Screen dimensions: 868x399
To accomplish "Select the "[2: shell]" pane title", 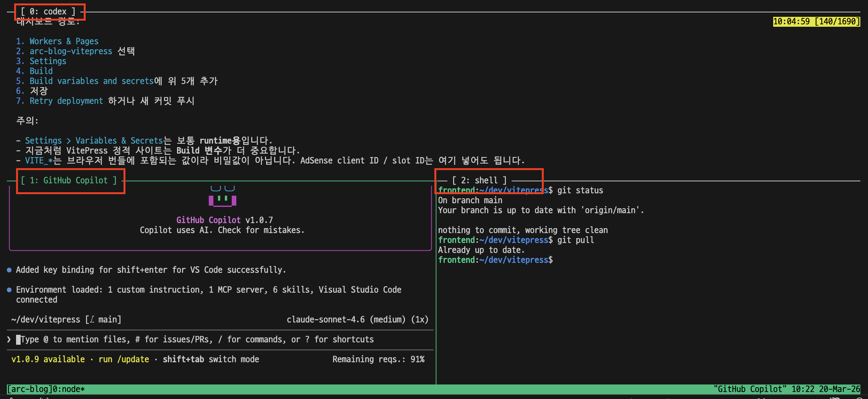I will pos(480,180).
